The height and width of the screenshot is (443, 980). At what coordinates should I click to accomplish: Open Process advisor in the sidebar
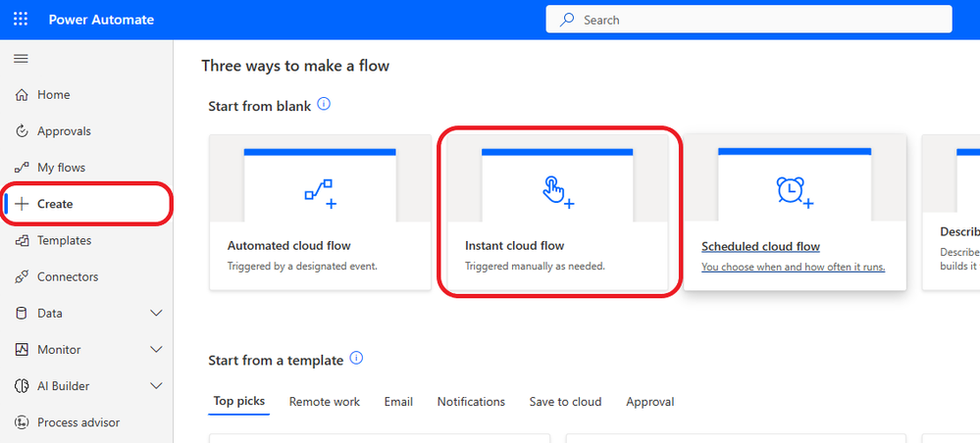tap(86, 422)
